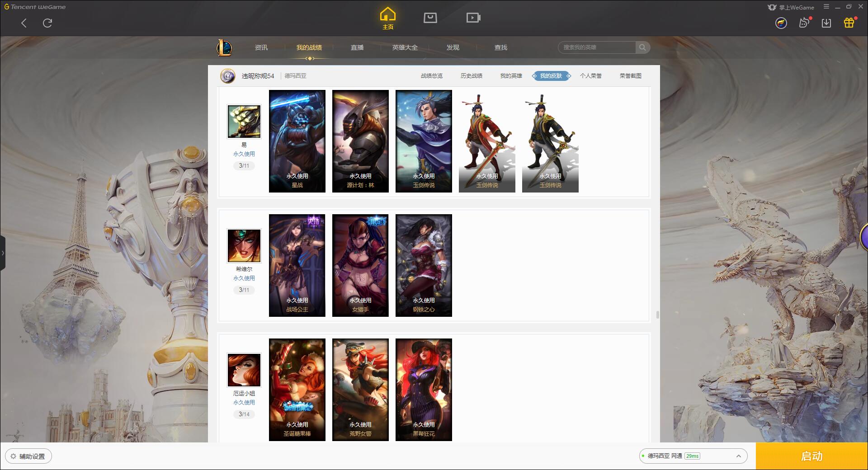Open the 钢铁之心 skin thumbnail
Screen dimensions: 868x470
click(x=424, y=265)
